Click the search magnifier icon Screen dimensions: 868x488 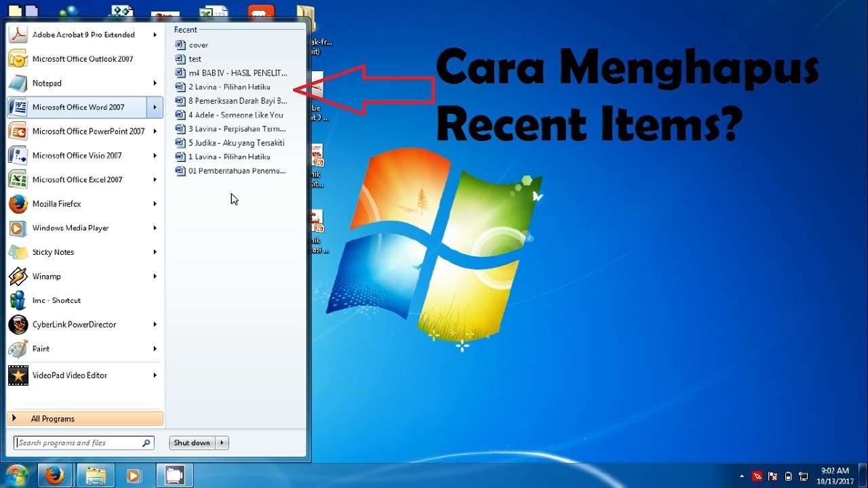click(x=146, y=443)
